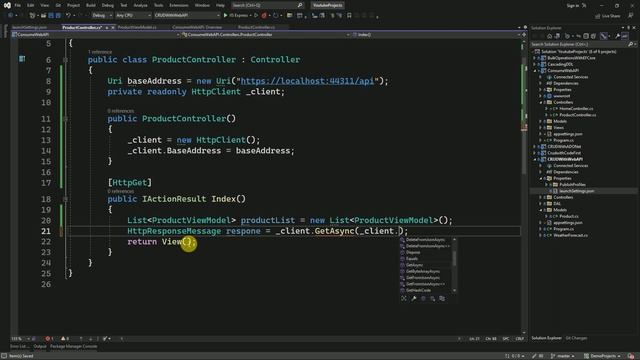
Task: Open the Git menu
Action: click(x=58, y=5)
